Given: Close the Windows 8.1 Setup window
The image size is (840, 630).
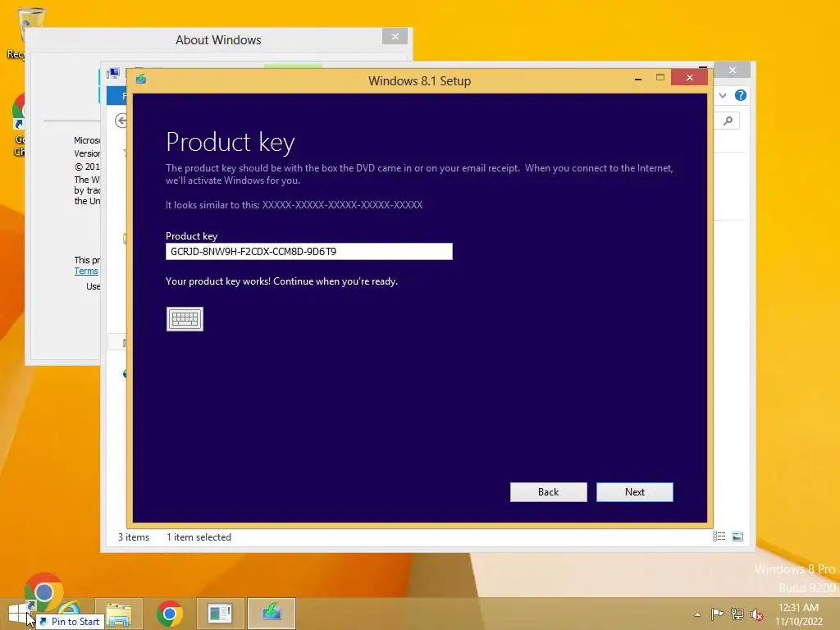Looking at the screenshot, I should click(x=689, y=78).
